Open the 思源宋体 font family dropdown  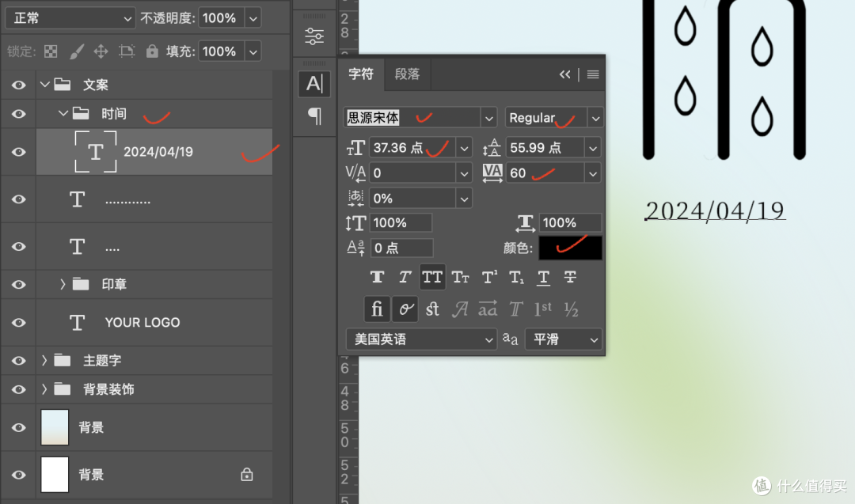click(488, 118)
